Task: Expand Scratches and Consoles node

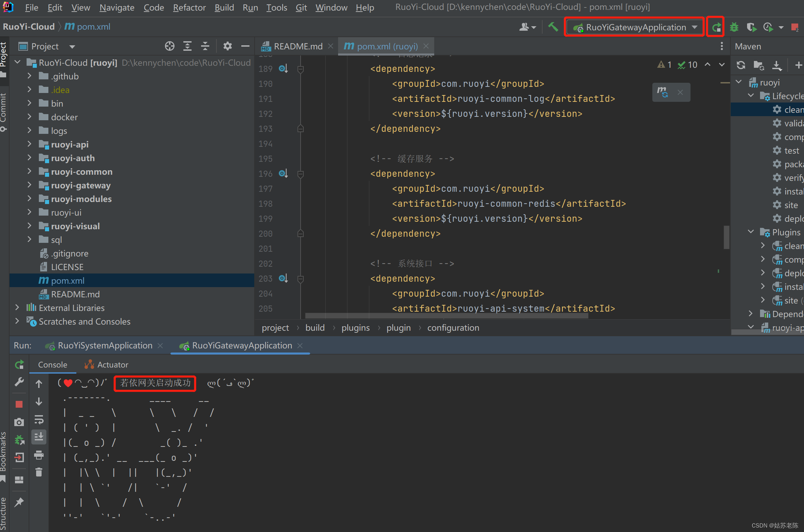Action: pyautogui.click(x=17, y=321)
